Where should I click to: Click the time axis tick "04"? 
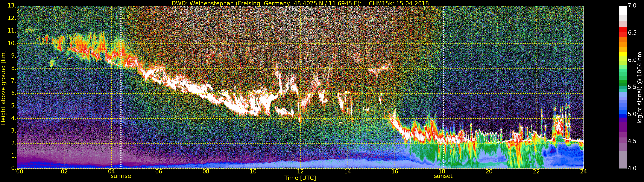111,172
